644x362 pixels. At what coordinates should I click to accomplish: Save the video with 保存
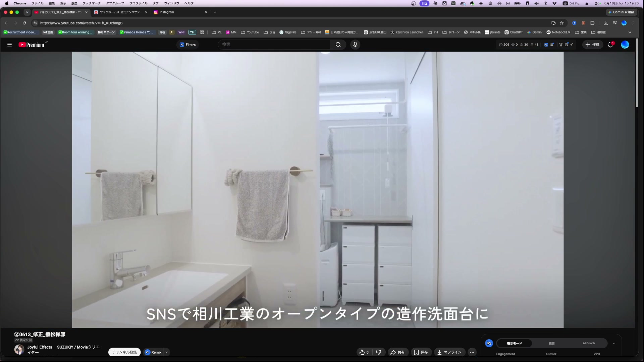tap(421, 352)
